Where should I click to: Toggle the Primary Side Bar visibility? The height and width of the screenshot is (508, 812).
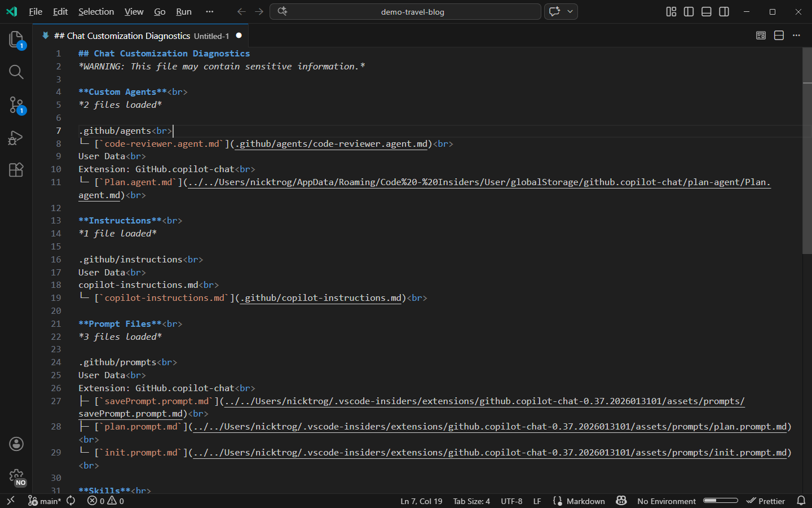click(689, 11)
